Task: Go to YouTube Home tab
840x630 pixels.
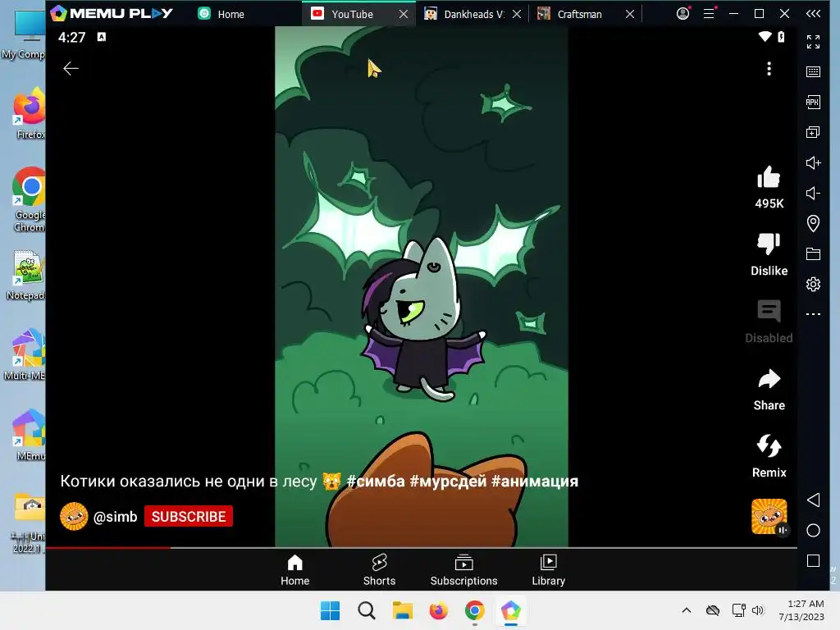Action: point(294,571)
